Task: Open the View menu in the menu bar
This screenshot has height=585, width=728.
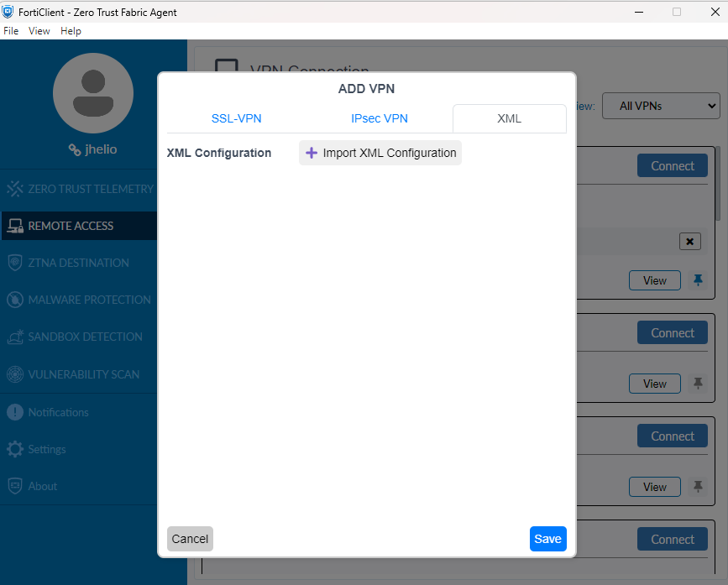Action: [x=39, y=31]
